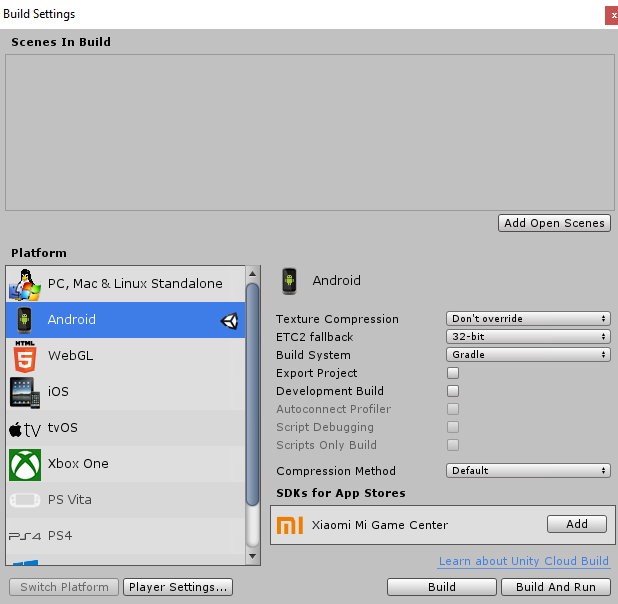
Task: Open the Texture Compression dropdown
Action: click(528, 319)
